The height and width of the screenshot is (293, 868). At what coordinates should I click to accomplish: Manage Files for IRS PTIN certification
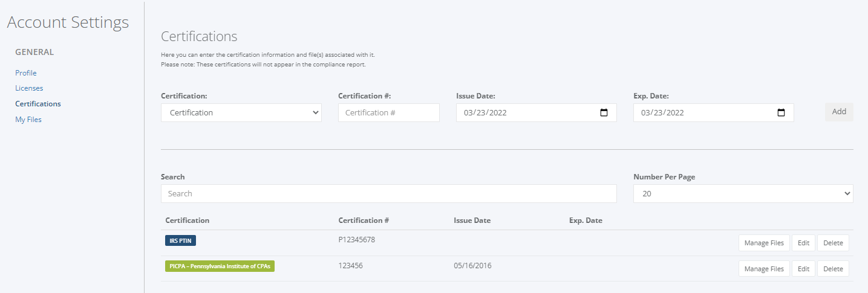(x=764, y=243)
